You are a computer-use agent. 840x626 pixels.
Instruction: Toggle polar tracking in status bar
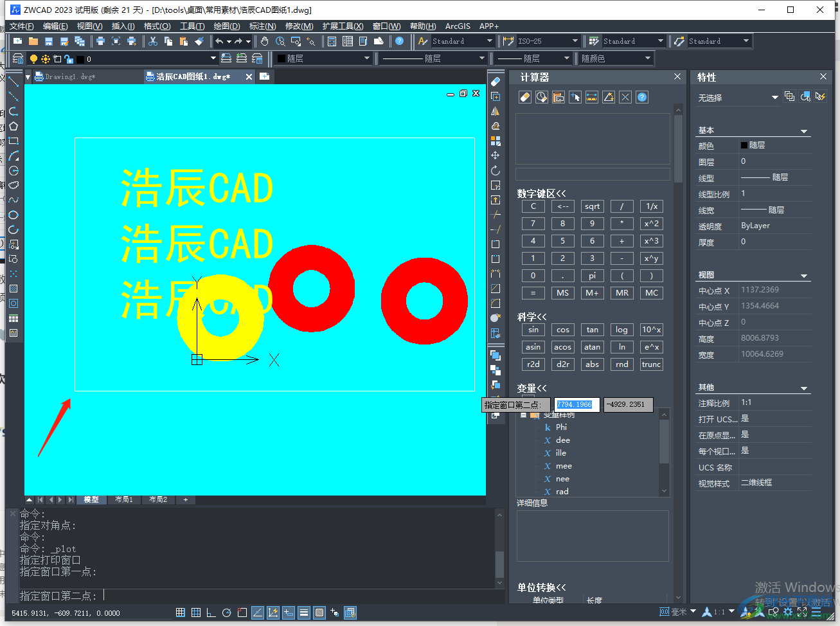226,613
